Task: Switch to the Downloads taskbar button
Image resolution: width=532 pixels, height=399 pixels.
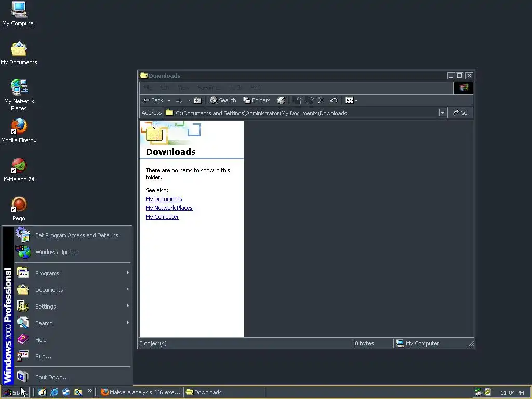Action: coord(224,392)
